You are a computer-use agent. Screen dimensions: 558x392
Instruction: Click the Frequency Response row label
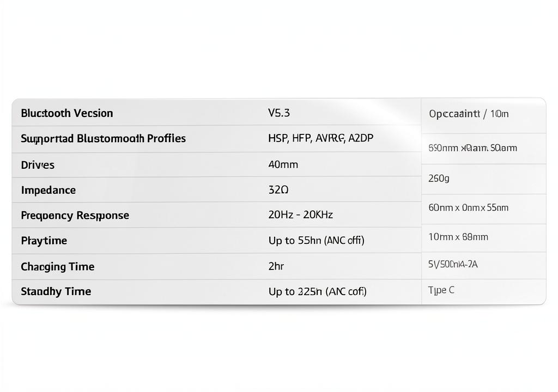tap(75, 215)
